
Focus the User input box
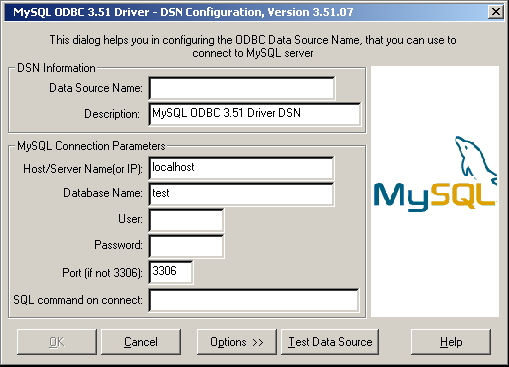(186, 220)
